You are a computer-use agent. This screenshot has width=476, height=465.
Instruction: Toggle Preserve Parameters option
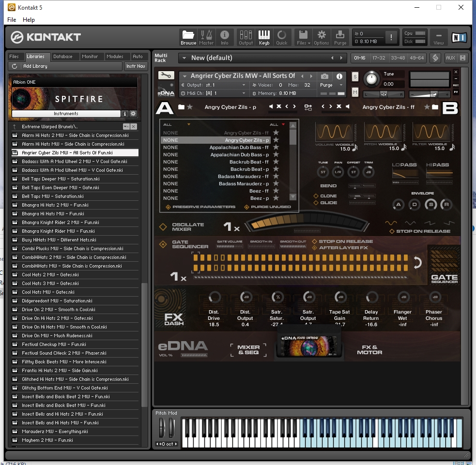tap(168, 207)
